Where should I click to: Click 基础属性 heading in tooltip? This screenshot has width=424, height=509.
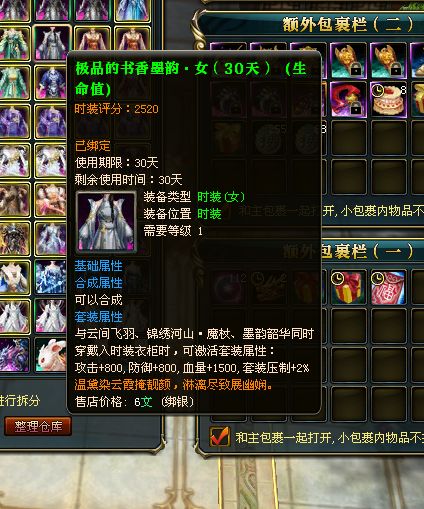pos(98,266)
